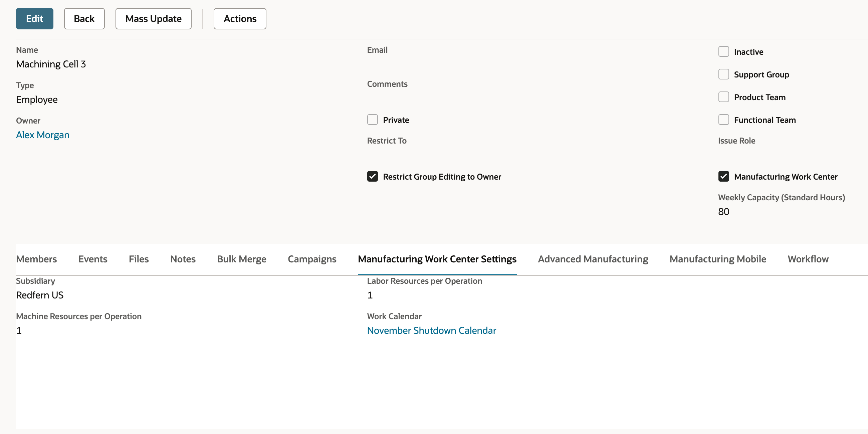The image size is (868, 434).
Task: Enable the Support Group checkbox
Action: click(x=723, y=74)
